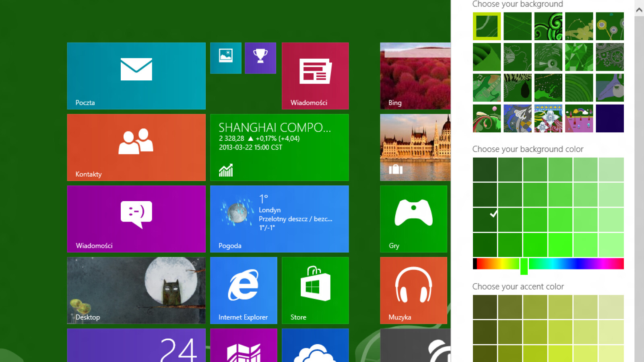Open the finance tile showing Shanghai Composite
Viewport: 644px width, 362px height.
[279, 147]
